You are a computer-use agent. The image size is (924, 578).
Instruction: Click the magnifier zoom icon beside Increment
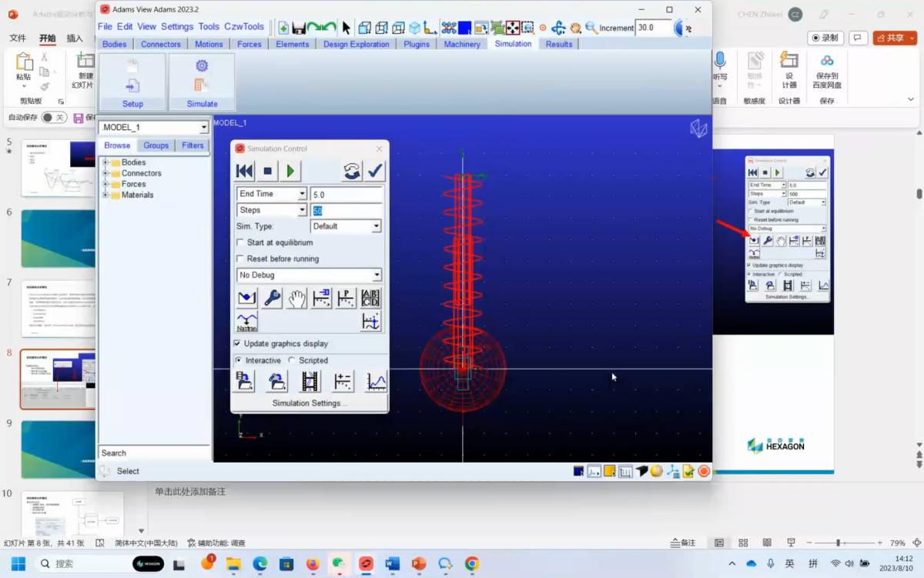coord(591,28)
